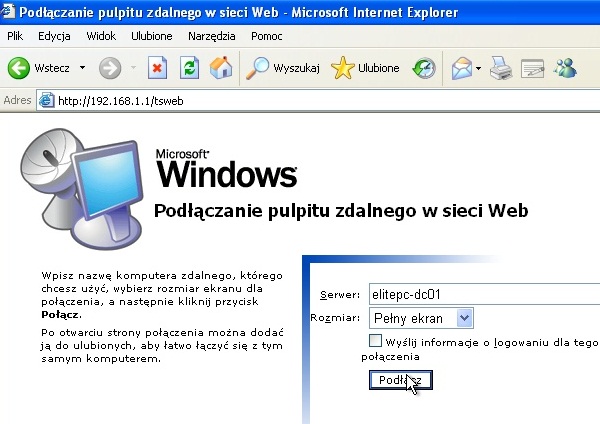Image resolution: width=600 pixels, height=424 pixels.
Task: Open the Widok menu
Action: (x=101, y=36)
